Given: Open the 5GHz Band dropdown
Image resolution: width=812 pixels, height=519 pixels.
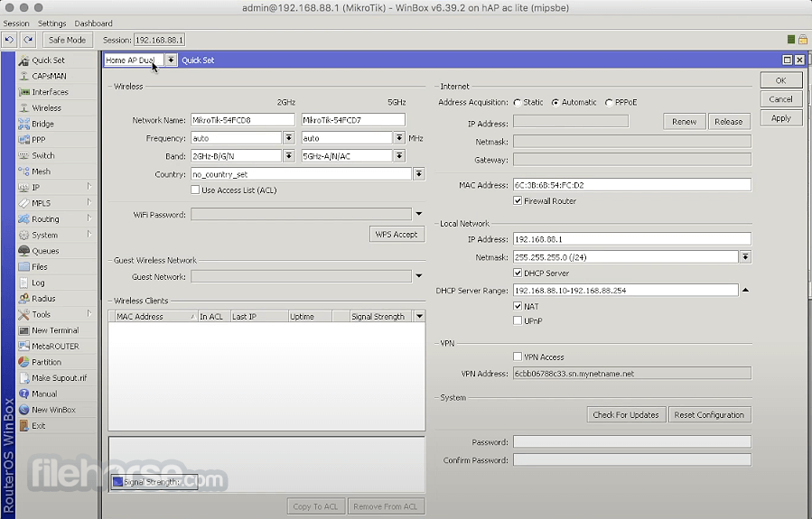Looking at the screenshot, I should pyautogui.click(x=399, y=156).
